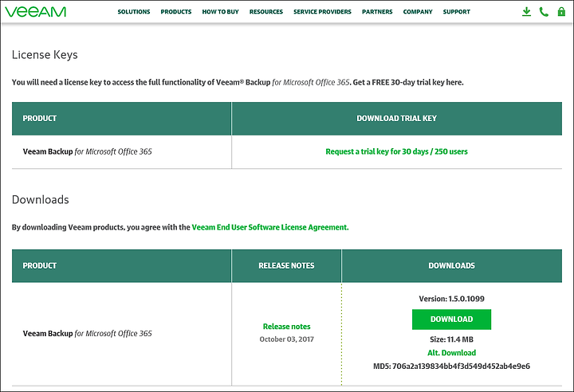Open the Company menu
This screenshot has width=574, height=392.
tap(418, 12)
